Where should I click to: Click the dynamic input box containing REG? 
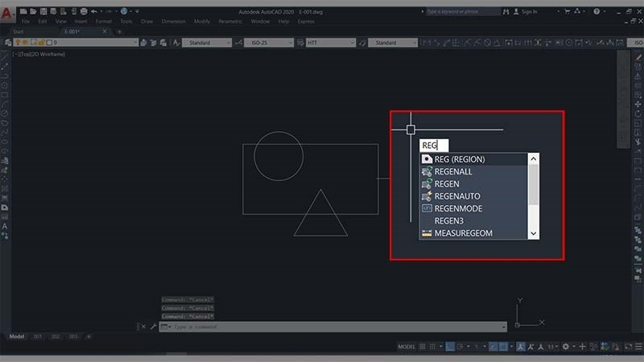(x=434, y=146)
